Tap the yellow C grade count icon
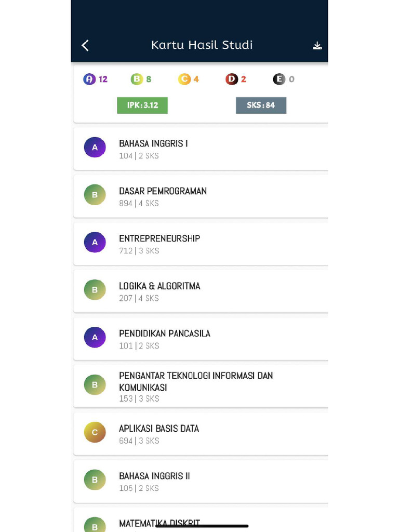This screenshot has height=532, width=399. point(184,79)
